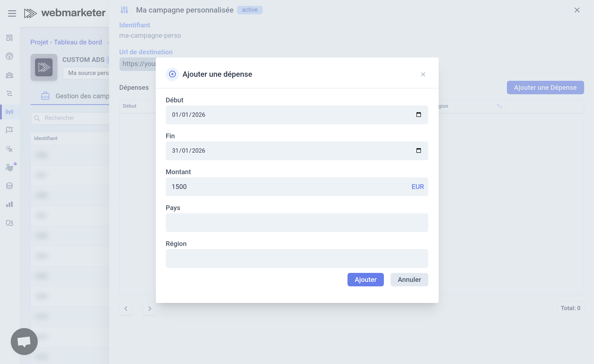594x364 pixels.
Task: Focus the Pays input field
Action: (x=297, y=222)
